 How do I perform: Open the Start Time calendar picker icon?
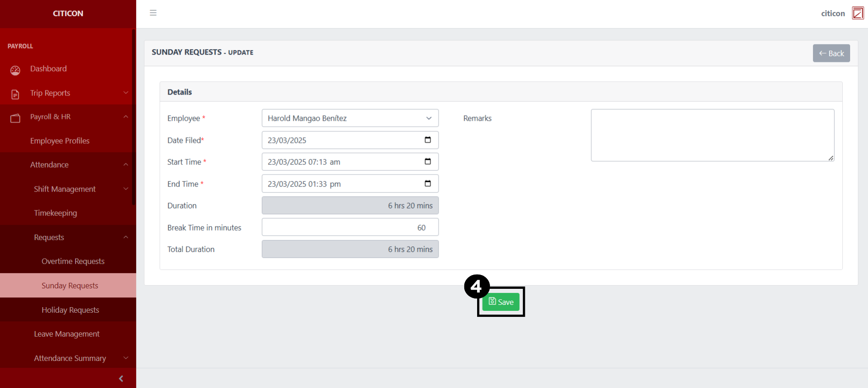(428, 162)
